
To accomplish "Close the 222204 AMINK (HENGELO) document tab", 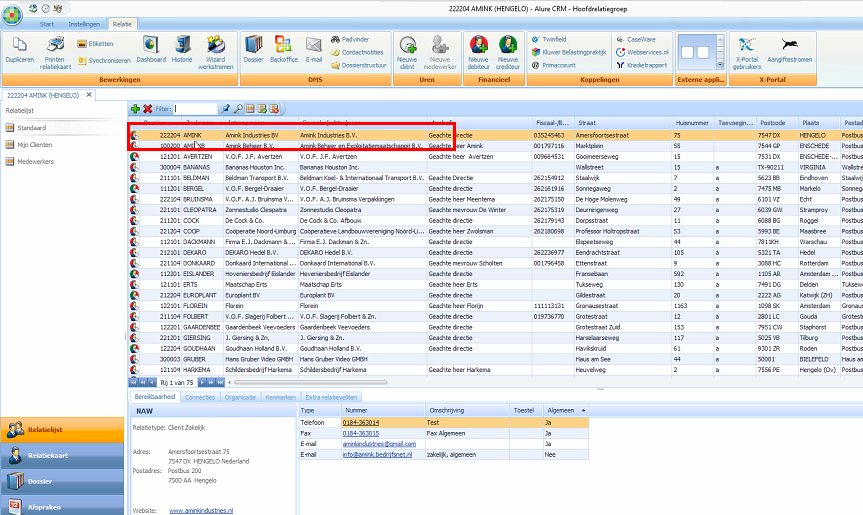I will coord(89,95).
